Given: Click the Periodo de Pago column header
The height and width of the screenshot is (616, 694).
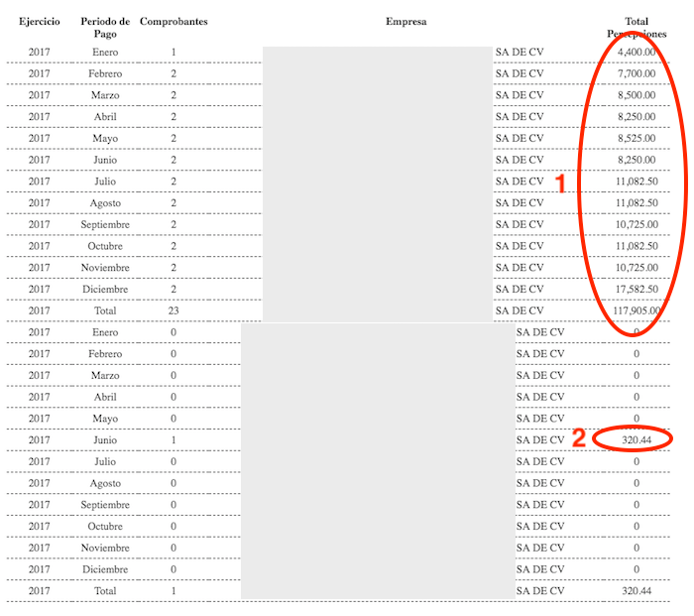Looking at the screenshot, I should (x=105, y=28).
